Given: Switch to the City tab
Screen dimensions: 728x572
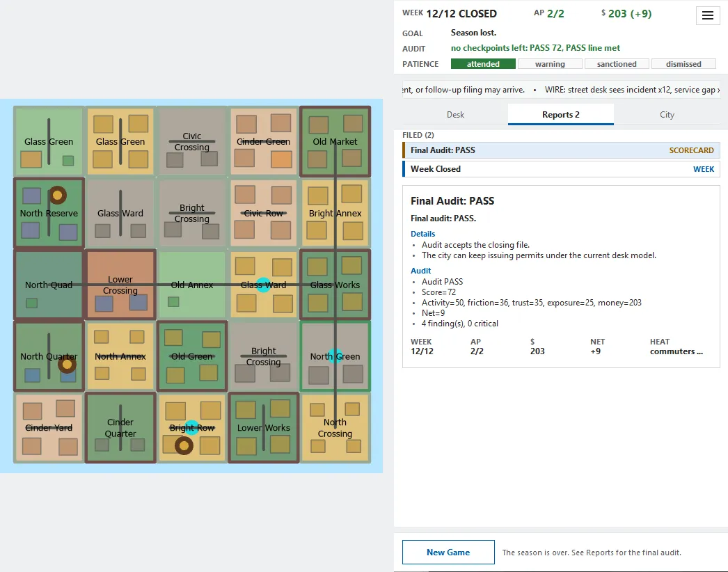Looking at the screenshot, I should pyautogui.click(x=667, y=115).
